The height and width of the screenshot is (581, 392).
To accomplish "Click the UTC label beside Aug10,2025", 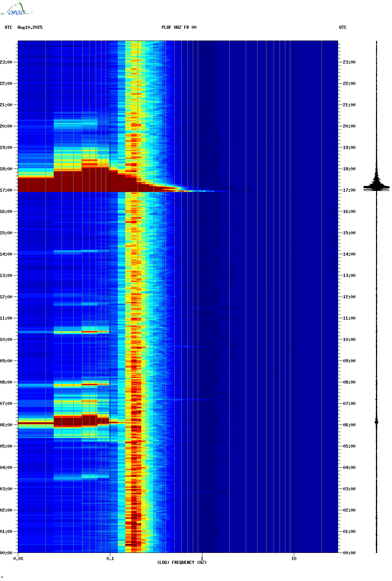I will (x=9, y=27).
